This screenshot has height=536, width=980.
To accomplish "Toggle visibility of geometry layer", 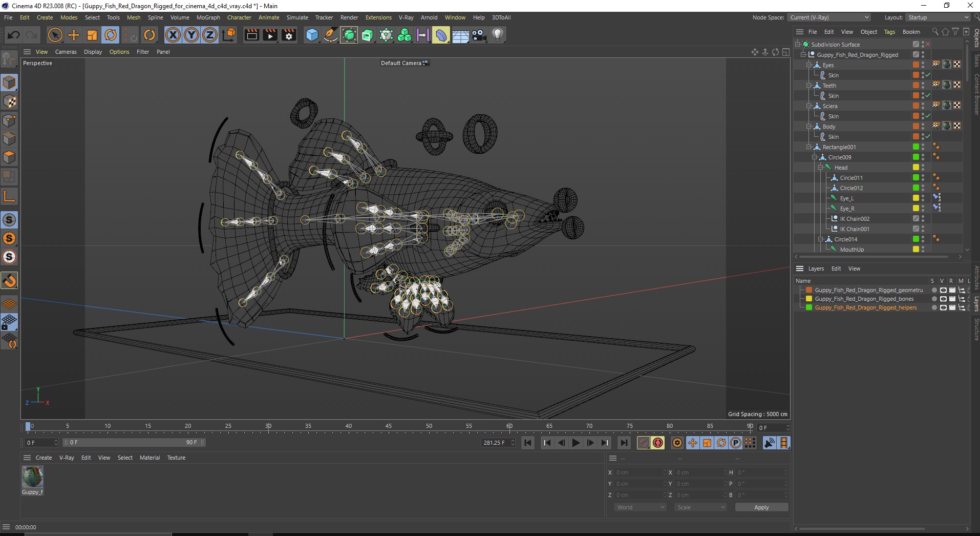I will pyautogui.click(x=943, y=290).
